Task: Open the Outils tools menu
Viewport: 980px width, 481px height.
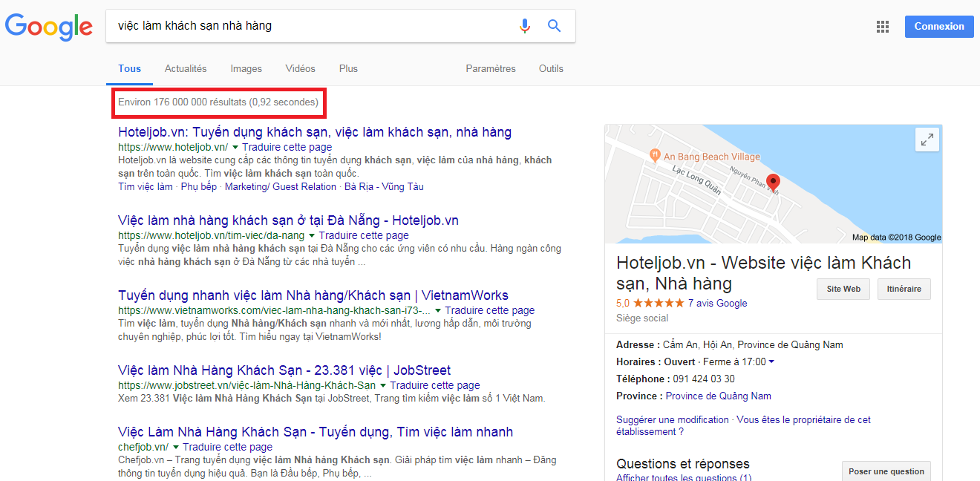Action: pyautogui.click(x=551, y=68)
